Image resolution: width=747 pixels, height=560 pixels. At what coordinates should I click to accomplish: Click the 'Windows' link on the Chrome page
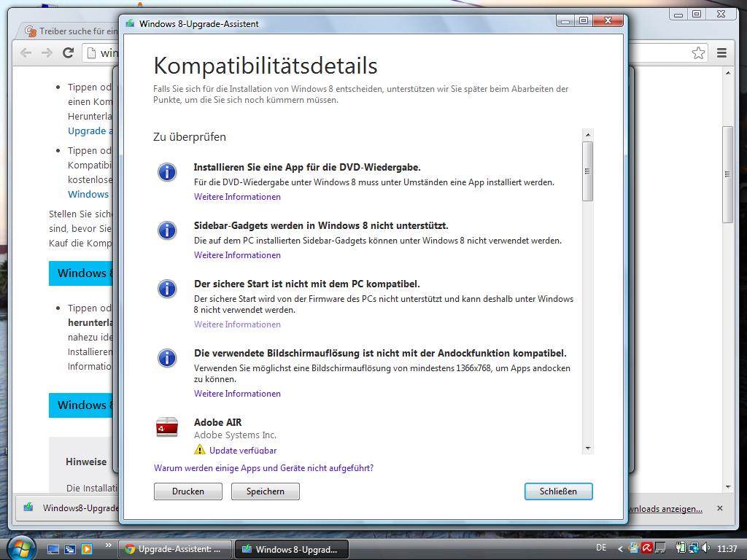(88, 194)
